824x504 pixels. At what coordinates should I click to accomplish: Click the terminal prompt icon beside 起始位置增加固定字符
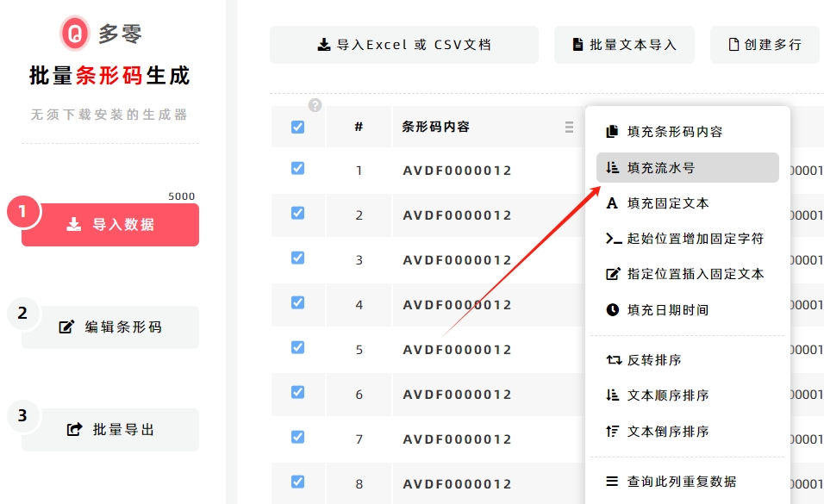614,239
